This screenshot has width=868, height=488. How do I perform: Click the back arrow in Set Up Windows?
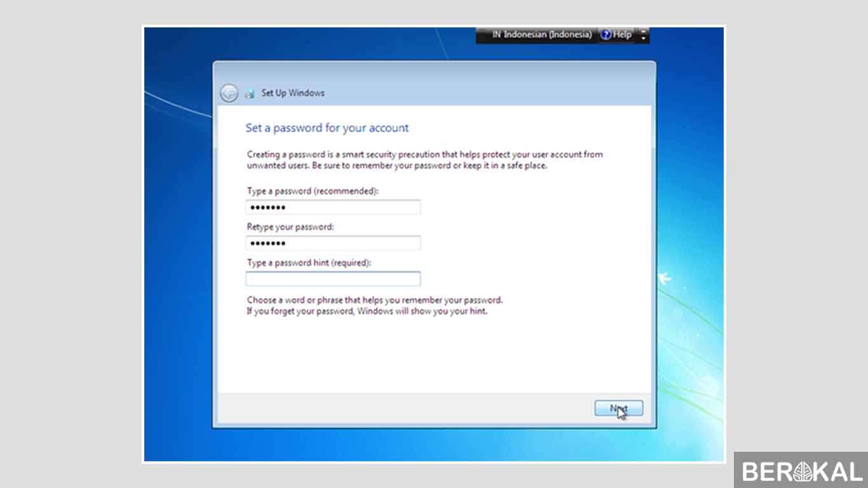tap(229, 93)
